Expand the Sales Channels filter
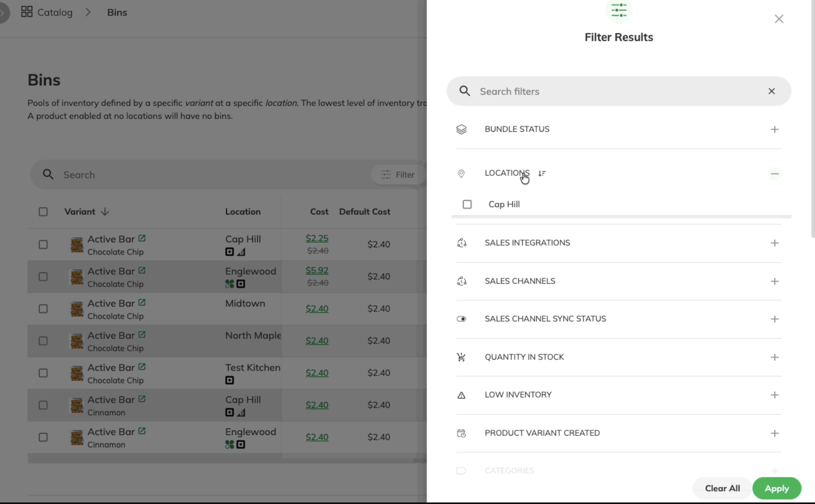Screen dimensions: 815x504 click(x=774, y=281)
